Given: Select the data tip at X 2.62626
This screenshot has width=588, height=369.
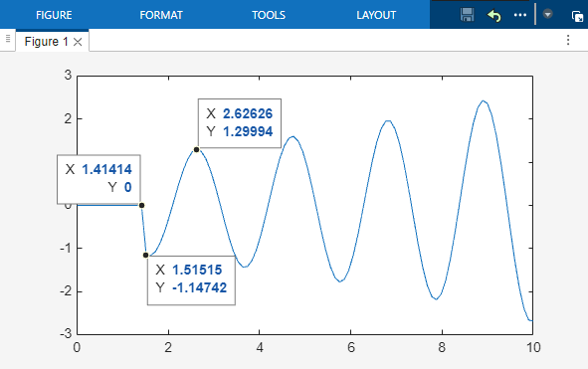Looking at the screenshot, I should pyautogui.click(x=239, y=123).
